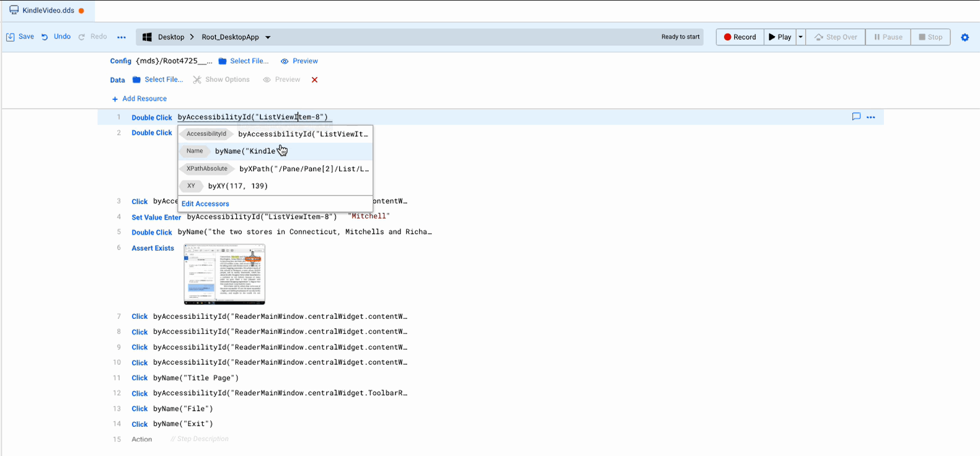
Task: Click the Undo arrow icon
Action: click(x=45, y=37)
